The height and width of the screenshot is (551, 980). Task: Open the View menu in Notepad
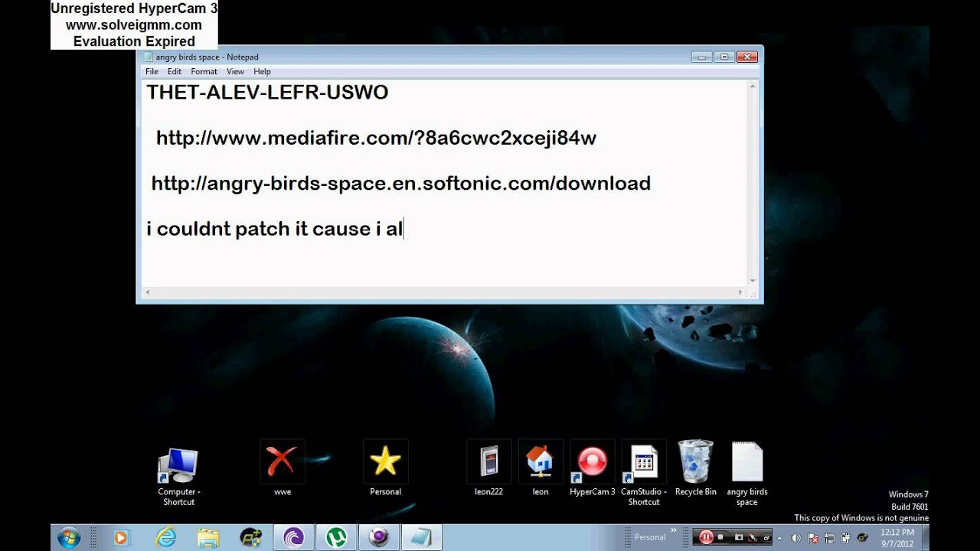click(x=235, y=71)
